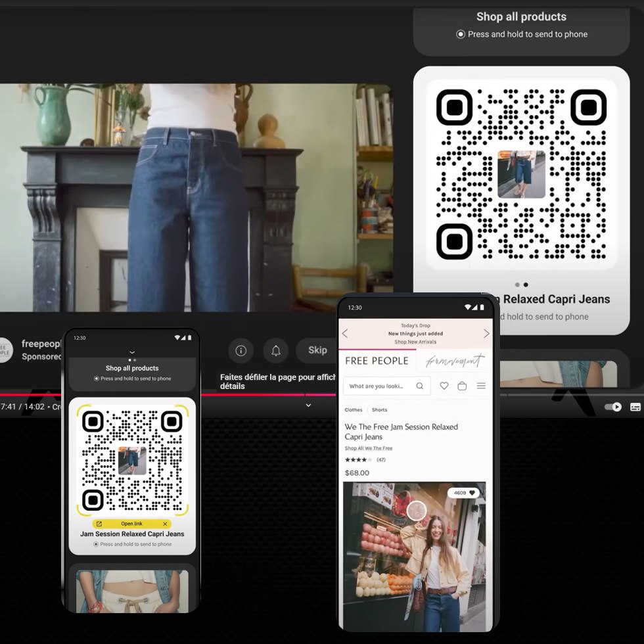Click the search magnifier icon
Viewport: 644px width, 644px height.
[419, 386]
